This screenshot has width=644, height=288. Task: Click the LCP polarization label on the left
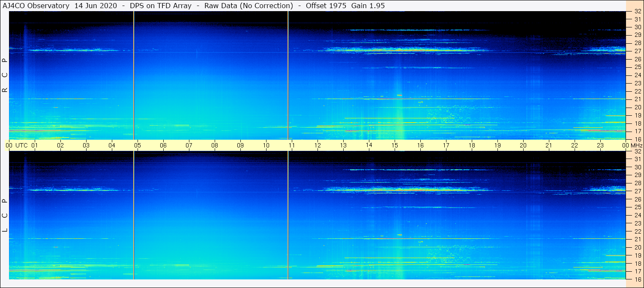(5, 215)
